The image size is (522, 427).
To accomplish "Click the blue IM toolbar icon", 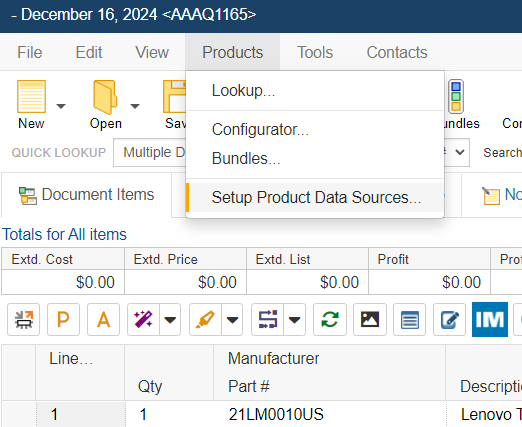I will click(490, 319).
